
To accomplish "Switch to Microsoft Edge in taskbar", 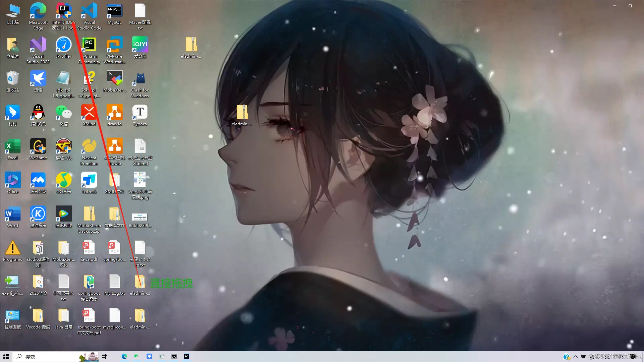I will [x=124, y=357].
